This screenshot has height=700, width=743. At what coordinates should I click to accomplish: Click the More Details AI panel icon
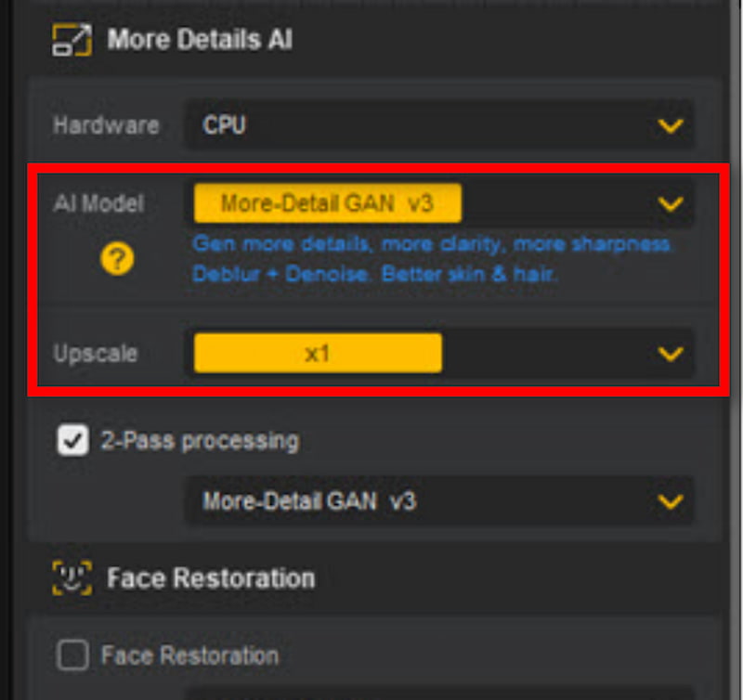click(70, 39)
